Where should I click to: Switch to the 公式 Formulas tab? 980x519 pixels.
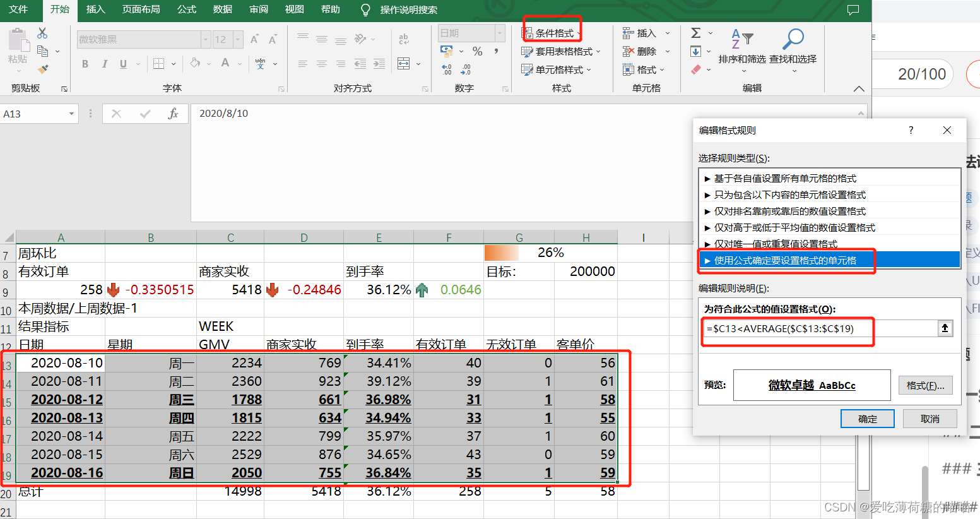pyautogui.click(x=186, y=9)
